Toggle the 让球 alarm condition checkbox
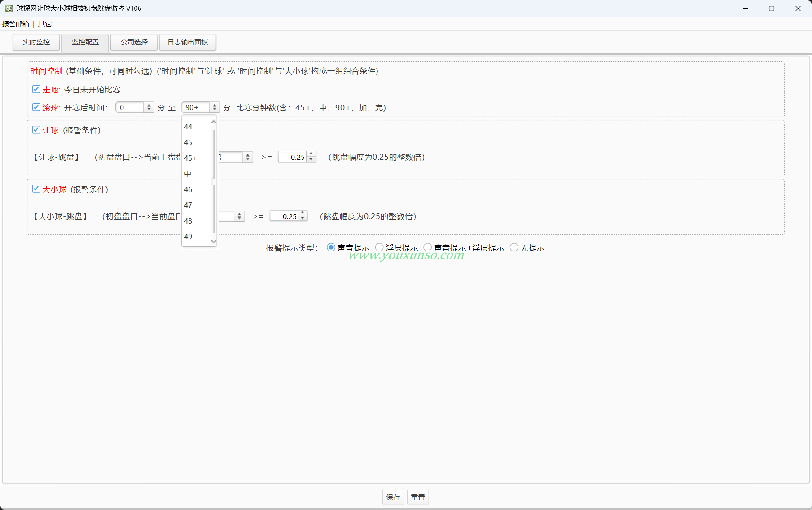Screen dimensions: 812x510 [x=36, y=130]
